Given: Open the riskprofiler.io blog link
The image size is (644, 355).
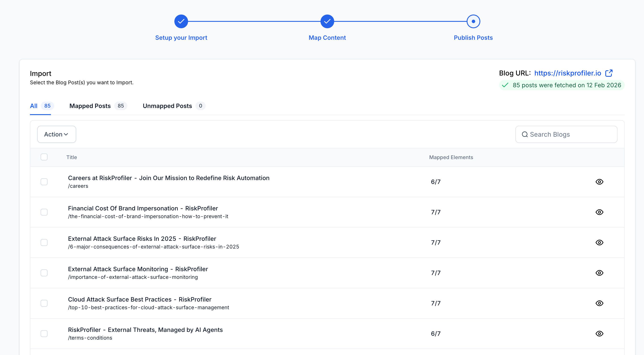Looking at the screenshot, I should click(567, 73).
